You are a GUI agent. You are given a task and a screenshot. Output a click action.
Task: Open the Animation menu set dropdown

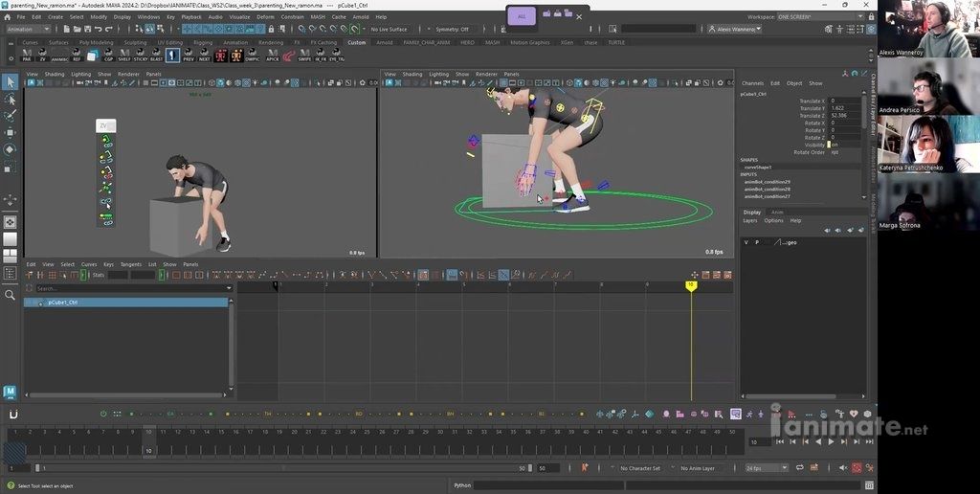coord(28,29)
